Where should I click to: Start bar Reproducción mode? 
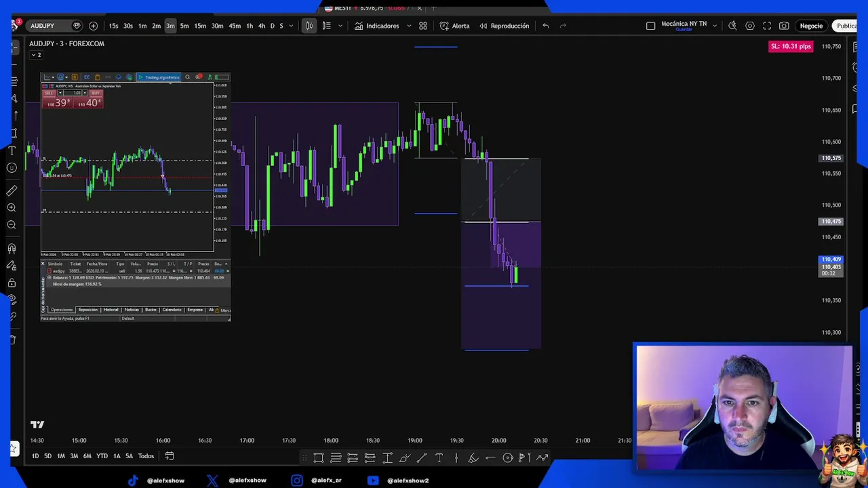click(x=504, y=26)
